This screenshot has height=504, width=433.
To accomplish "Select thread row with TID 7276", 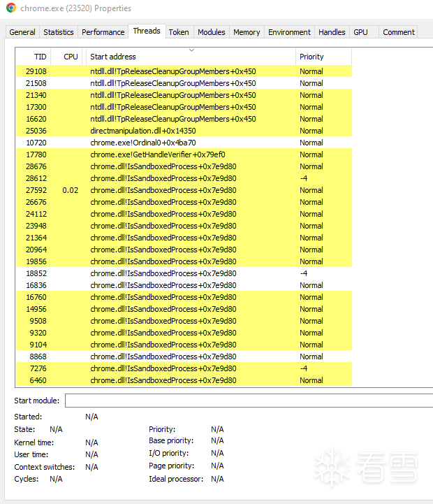I will pos(184,368).
